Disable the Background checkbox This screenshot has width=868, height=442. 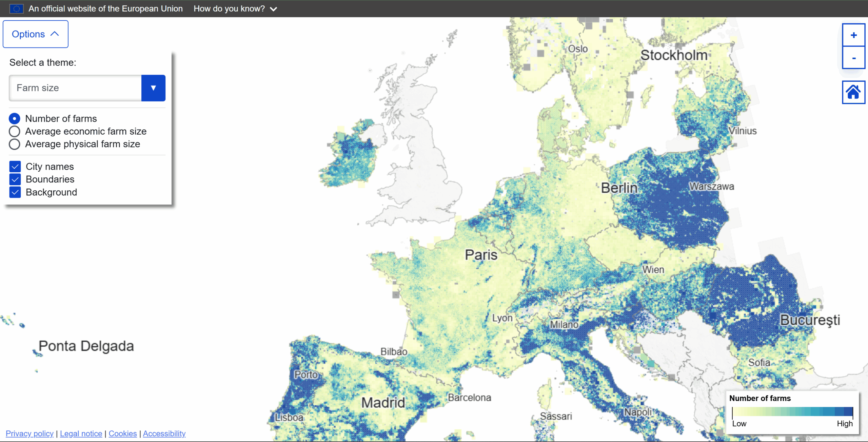click(15, 192)
